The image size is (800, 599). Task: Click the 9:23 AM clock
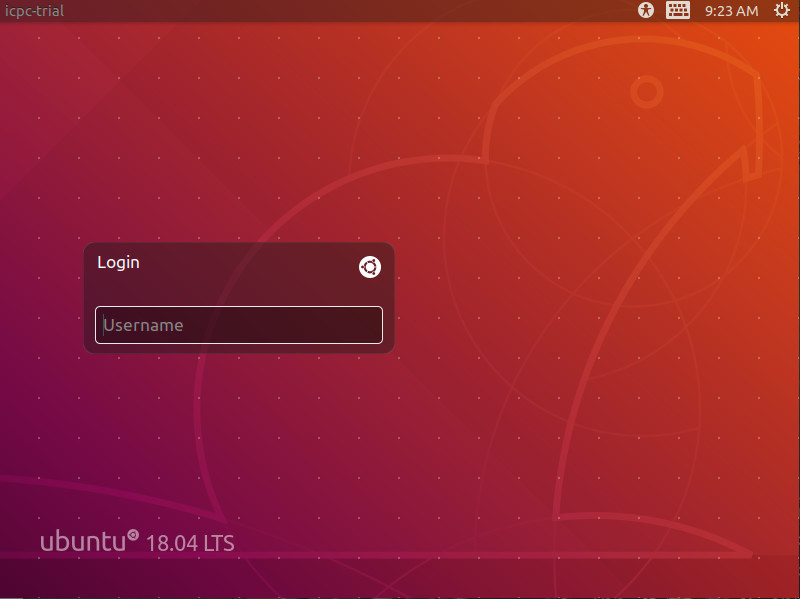(731, 11)
